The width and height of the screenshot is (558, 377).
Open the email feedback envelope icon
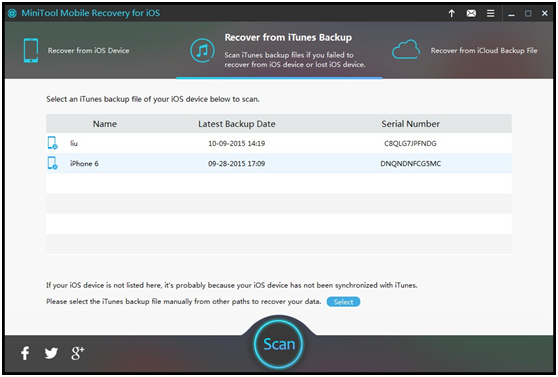pyautogui.click(x=471, y=14)
